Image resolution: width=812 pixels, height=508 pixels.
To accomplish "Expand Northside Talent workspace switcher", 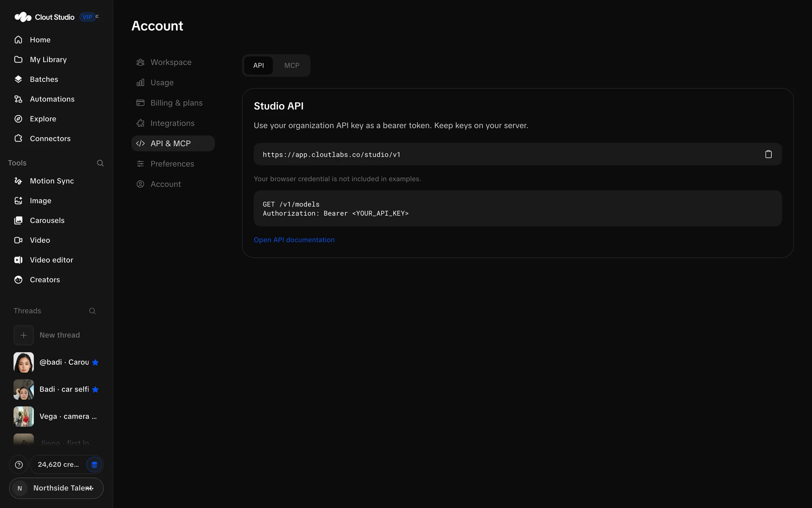I will [x=56, y=488].
